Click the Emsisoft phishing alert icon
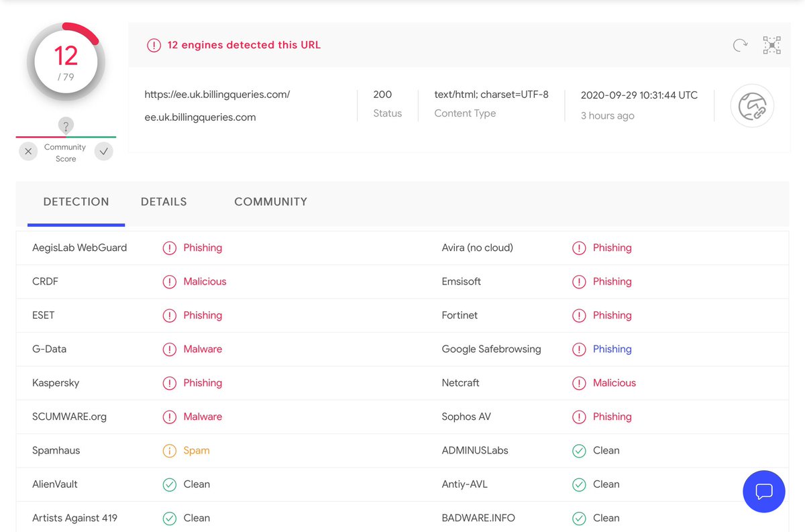The image size is (805, 532). pyautogui.click(x=579, y=282)
